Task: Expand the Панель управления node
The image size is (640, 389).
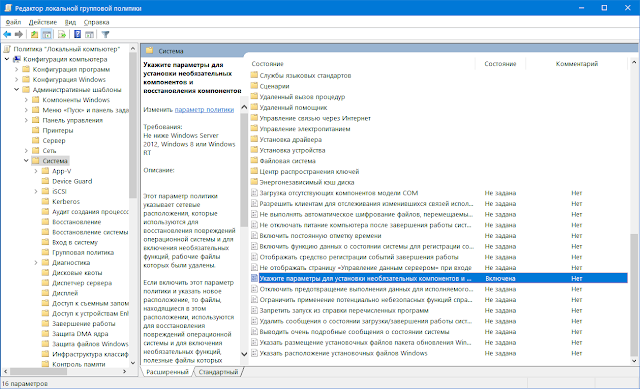Action: [26, 120]
